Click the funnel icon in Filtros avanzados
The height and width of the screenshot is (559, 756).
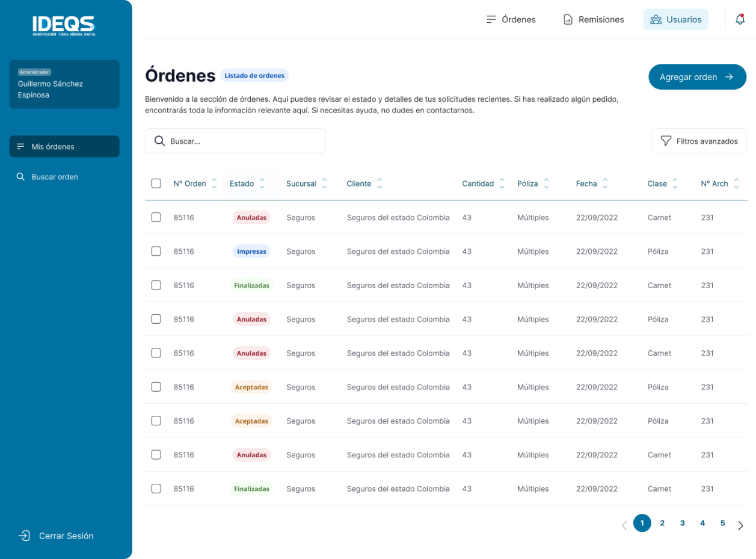click(x=666, y=141)
